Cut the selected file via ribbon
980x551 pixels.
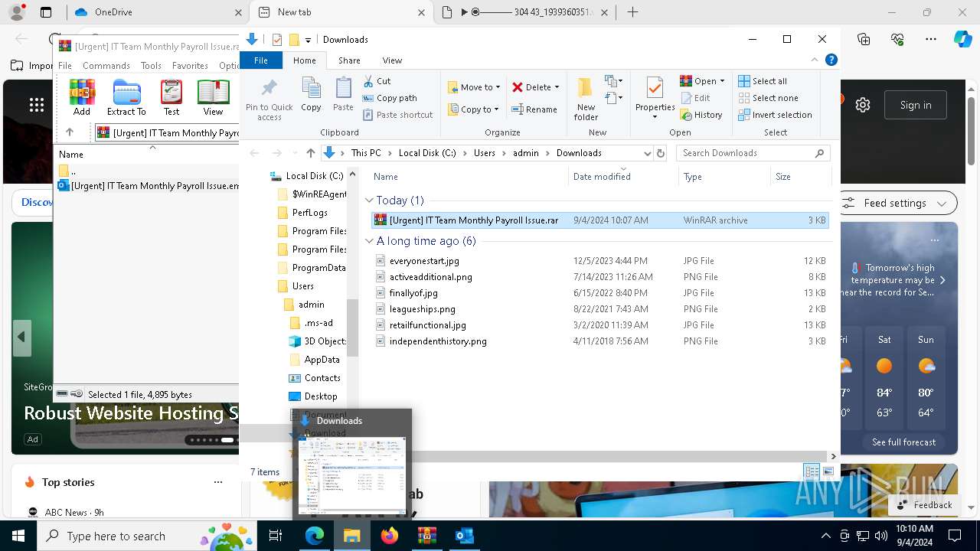point(377,81)
